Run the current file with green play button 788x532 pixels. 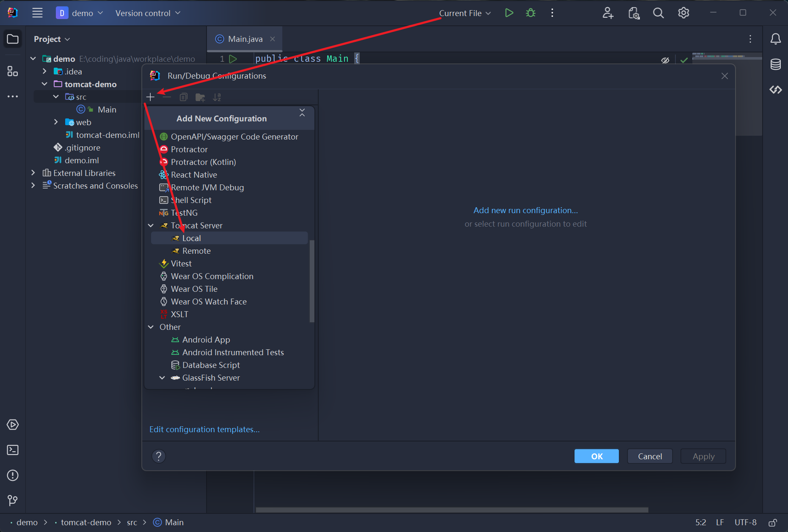coord(509,13)
